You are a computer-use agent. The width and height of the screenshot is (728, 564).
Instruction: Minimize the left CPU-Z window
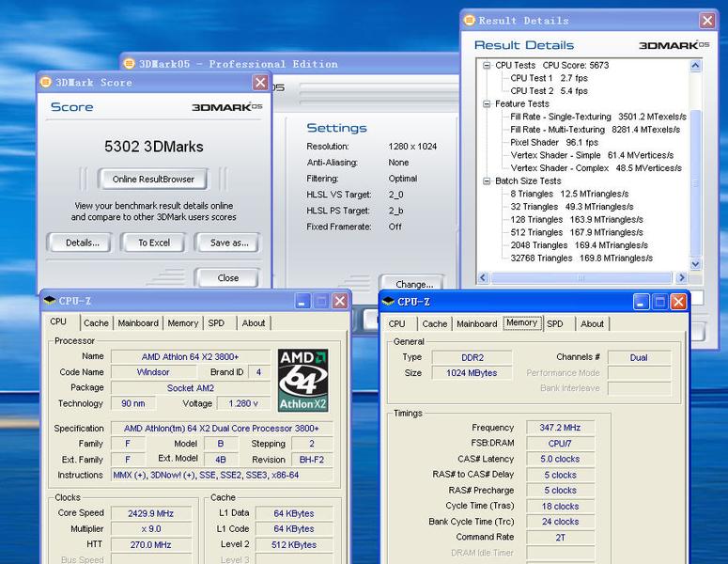point(302,302)
